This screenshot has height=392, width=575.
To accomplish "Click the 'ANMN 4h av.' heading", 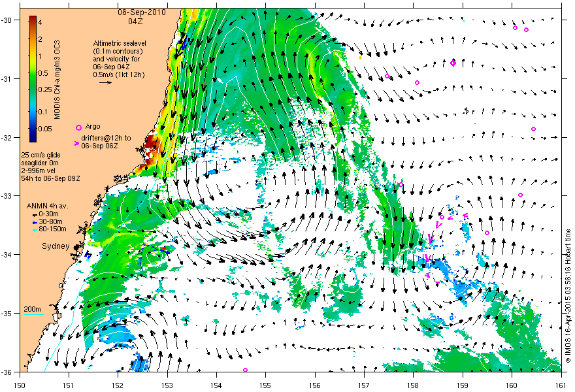I will [47, 206].
